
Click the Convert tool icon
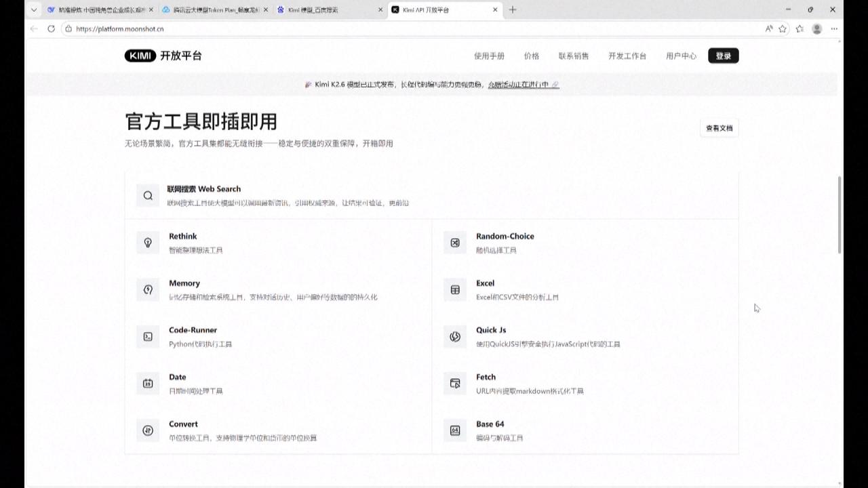[x=148, y=430]
